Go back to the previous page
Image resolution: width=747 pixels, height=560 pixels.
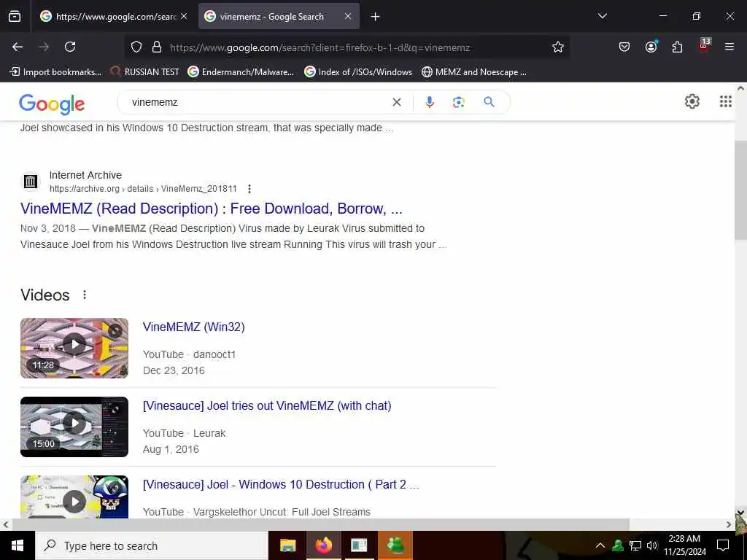click(x=18, y=47)
